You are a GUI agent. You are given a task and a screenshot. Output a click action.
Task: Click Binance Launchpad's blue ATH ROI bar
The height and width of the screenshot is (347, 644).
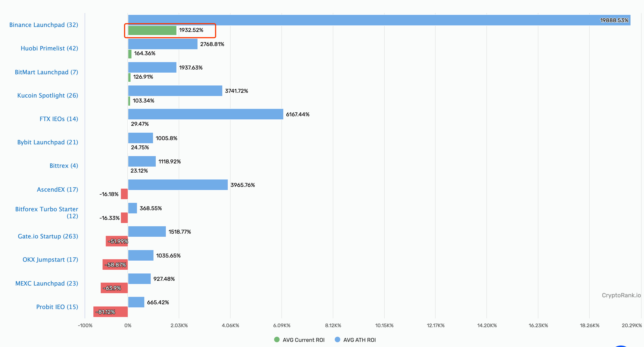[x=379, y=20]
